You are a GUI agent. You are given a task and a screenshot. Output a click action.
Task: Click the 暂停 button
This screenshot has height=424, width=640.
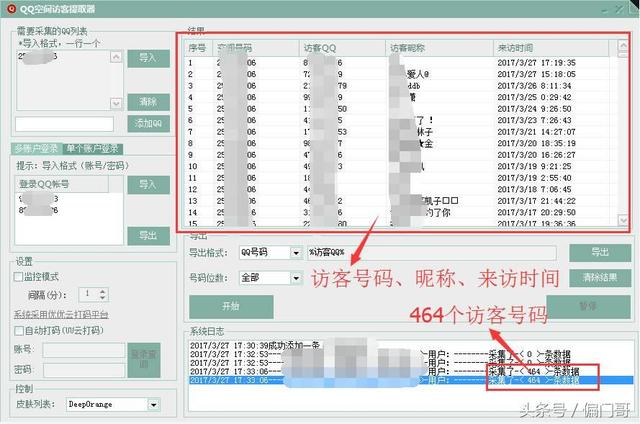coord(588,306)
